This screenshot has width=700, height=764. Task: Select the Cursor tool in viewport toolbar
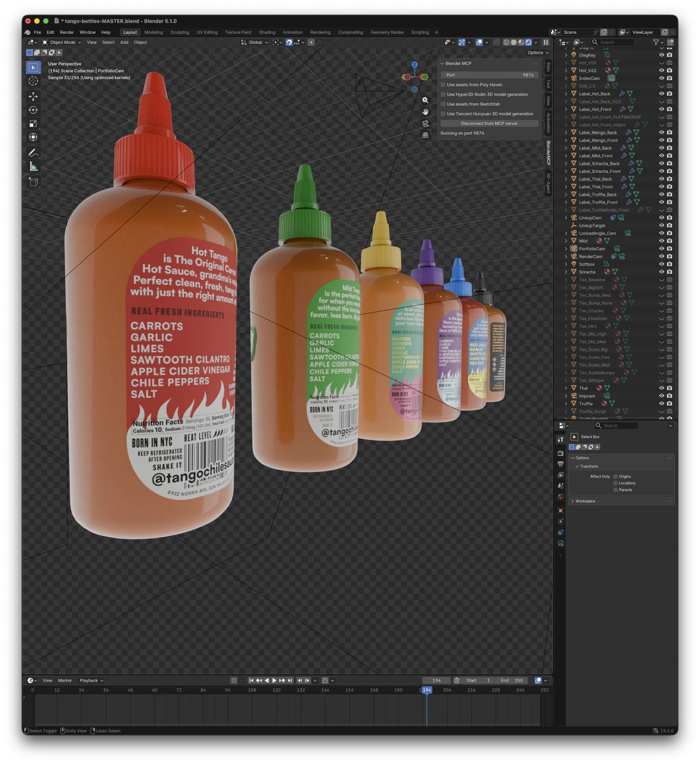33,81
